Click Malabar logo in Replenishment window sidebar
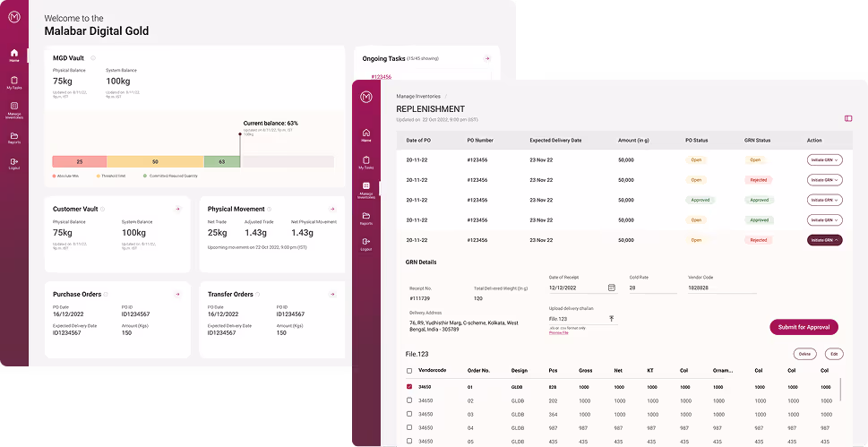Viewport: 868px width, 447px height. pyautogui.click(x=365, y=97)
